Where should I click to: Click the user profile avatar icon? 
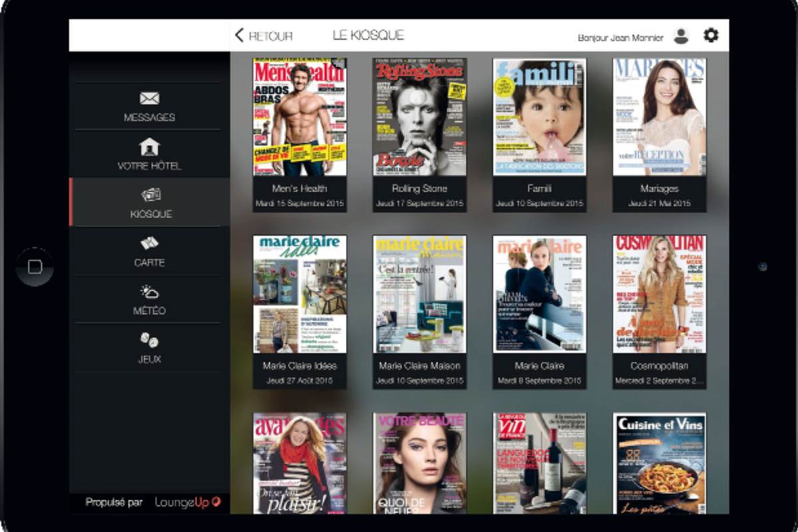(681, 36)
